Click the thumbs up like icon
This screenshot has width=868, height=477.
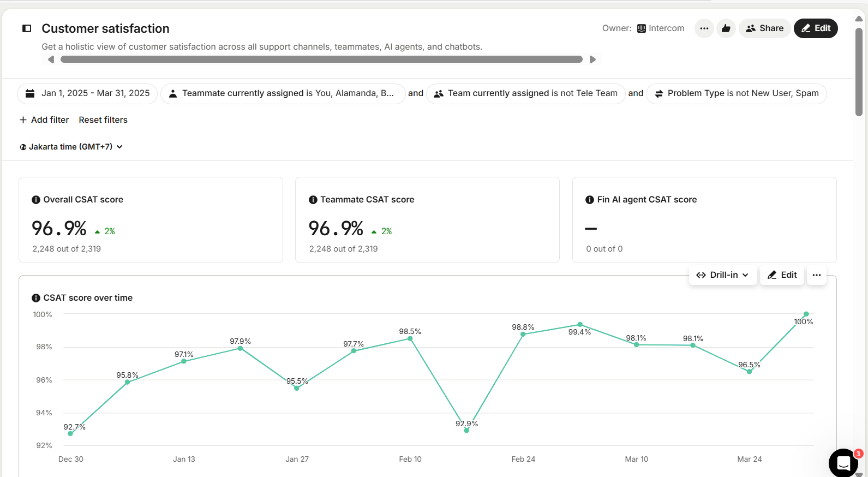pyautogui.click(x=726, y=28)
